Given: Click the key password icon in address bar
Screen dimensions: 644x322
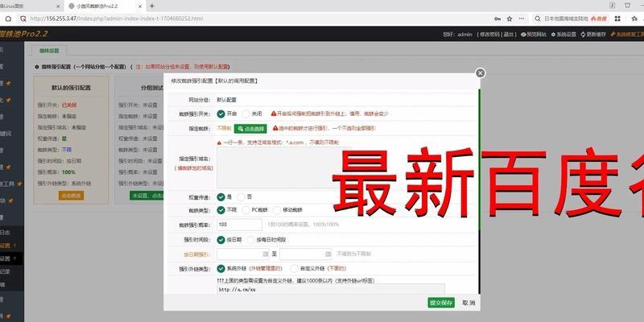Looking at the screenshot, I should point(497,19).
